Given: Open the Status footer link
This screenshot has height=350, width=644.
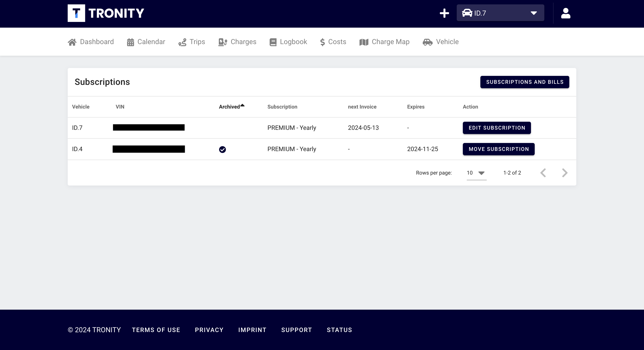Looking at the screenshot, I should click(x=339, y=330).
